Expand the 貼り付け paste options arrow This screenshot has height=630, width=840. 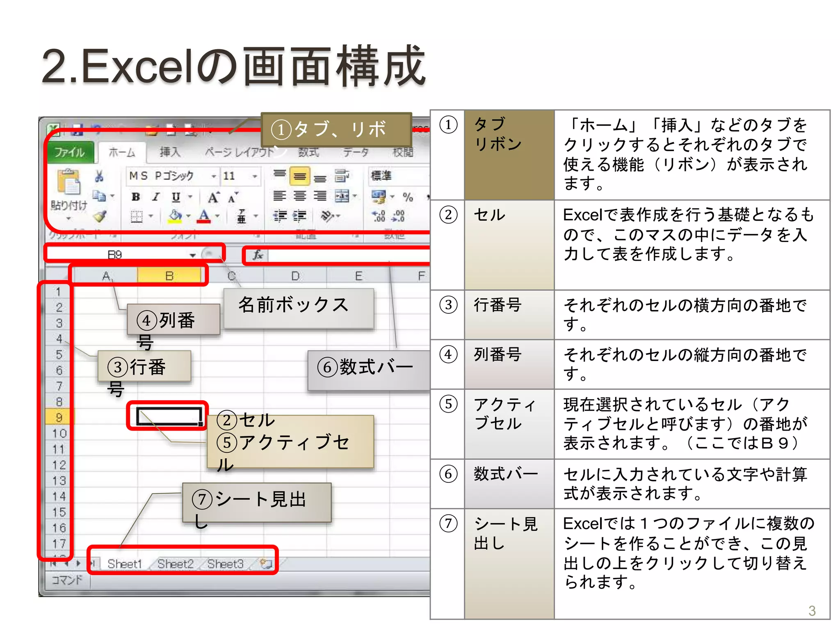[68, 218]
